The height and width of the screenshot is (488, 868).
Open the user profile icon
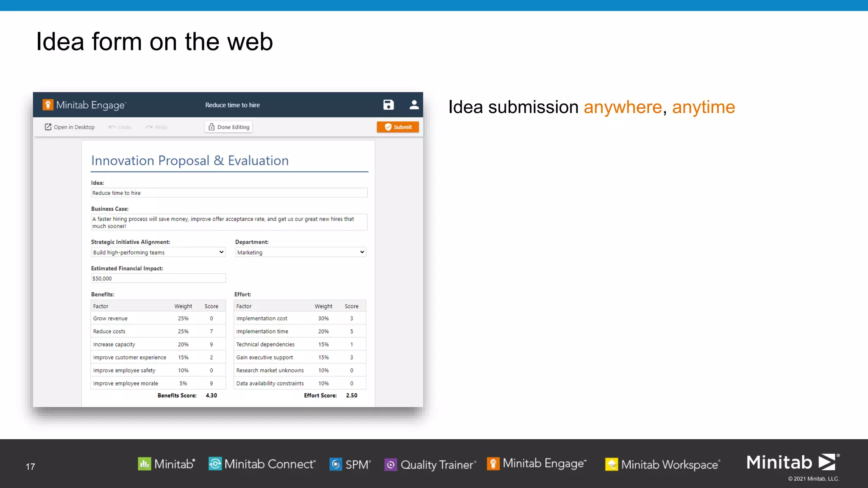click(x=414, y=105)
